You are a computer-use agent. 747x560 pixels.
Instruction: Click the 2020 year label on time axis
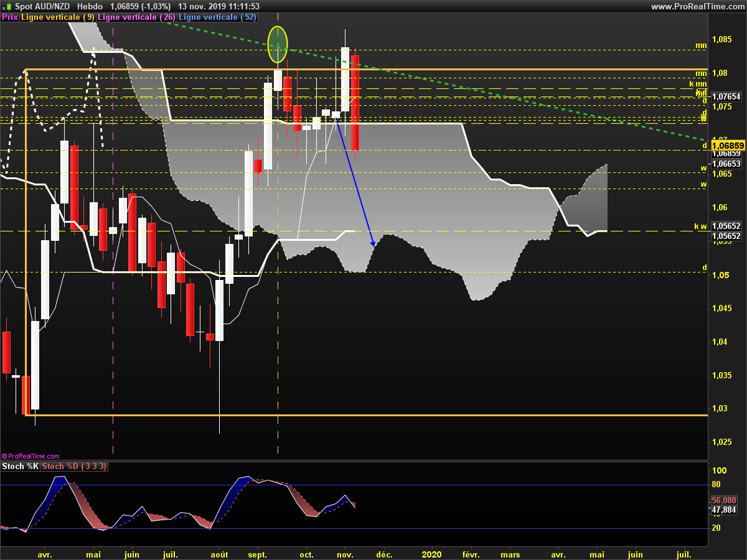[x=431, y=554]
